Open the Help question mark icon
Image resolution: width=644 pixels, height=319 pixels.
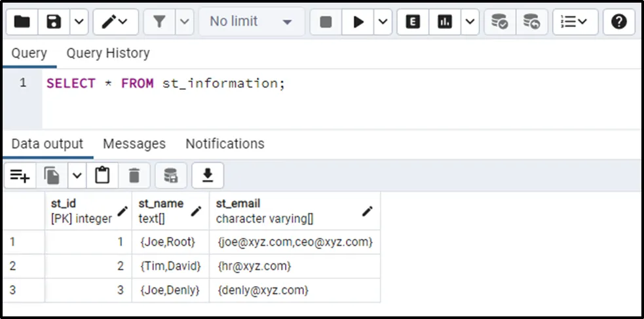[618, 22]
